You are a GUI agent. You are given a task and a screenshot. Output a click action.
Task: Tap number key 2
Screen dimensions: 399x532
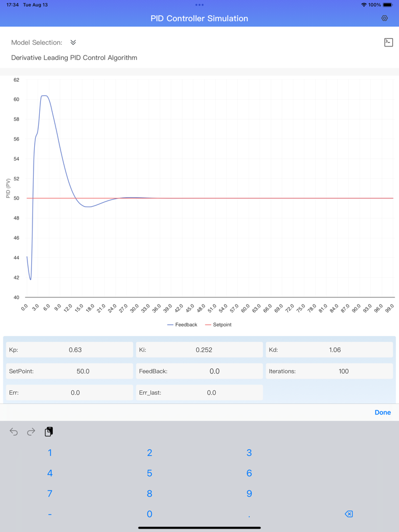[150, 452]
